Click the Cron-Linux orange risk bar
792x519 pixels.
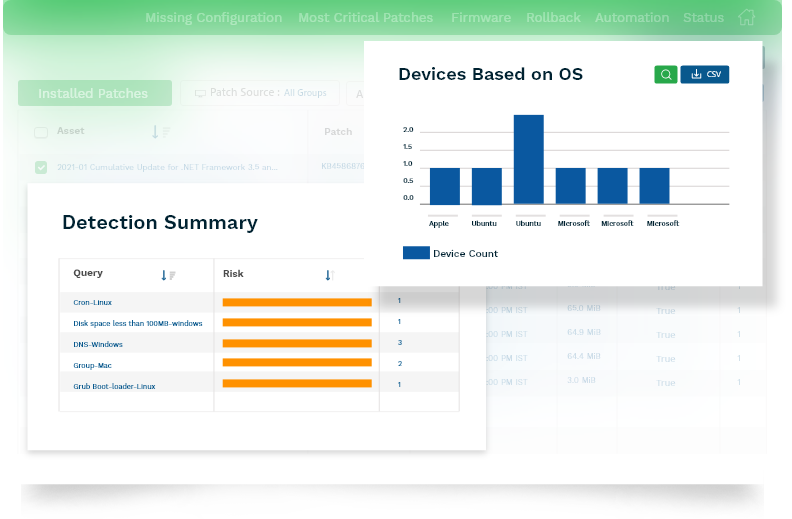pos(297,302)
